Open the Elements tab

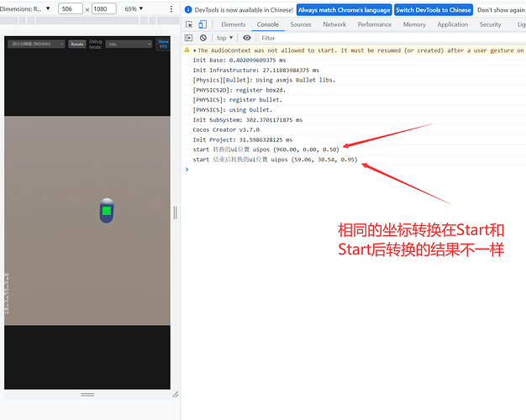pyautogui.click(x=233, y=24)
